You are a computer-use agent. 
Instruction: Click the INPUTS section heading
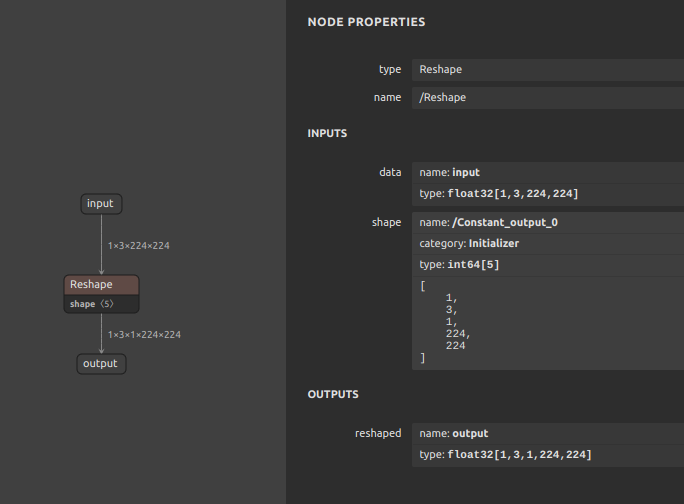[x=327, y=134]
